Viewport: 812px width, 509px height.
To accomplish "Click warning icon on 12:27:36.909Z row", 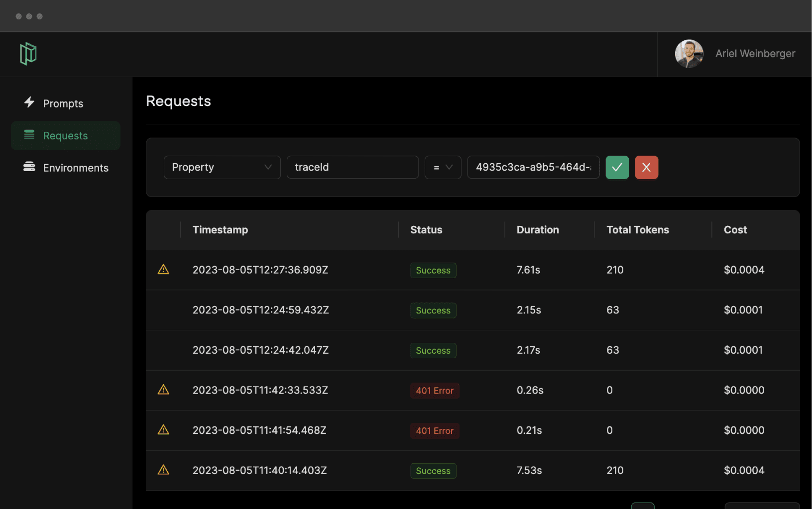I will tap(163, 270).
